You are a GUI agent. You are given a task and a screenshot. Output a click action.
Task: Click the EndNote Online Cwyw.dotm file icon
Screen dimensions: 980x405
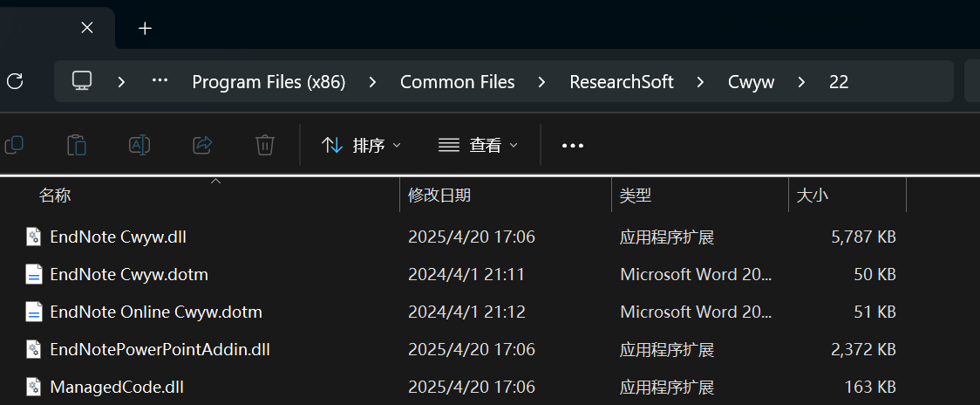click(33, 312)
